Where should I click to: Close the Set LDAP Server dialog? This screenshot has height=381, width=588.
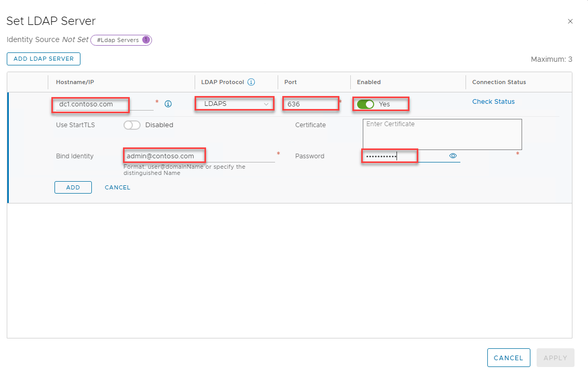point(570,21)
